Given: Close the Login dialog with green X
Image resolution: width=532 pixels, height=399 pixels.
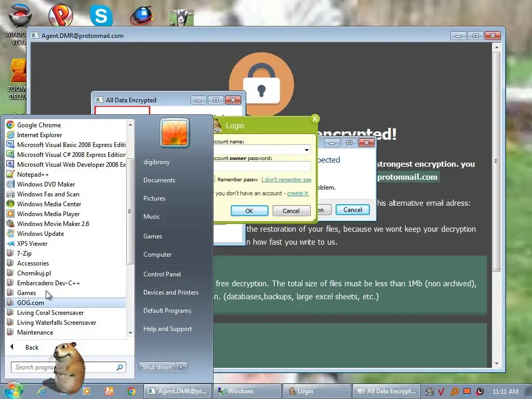Looking at the screenshot, I should (x=315, y=118).
